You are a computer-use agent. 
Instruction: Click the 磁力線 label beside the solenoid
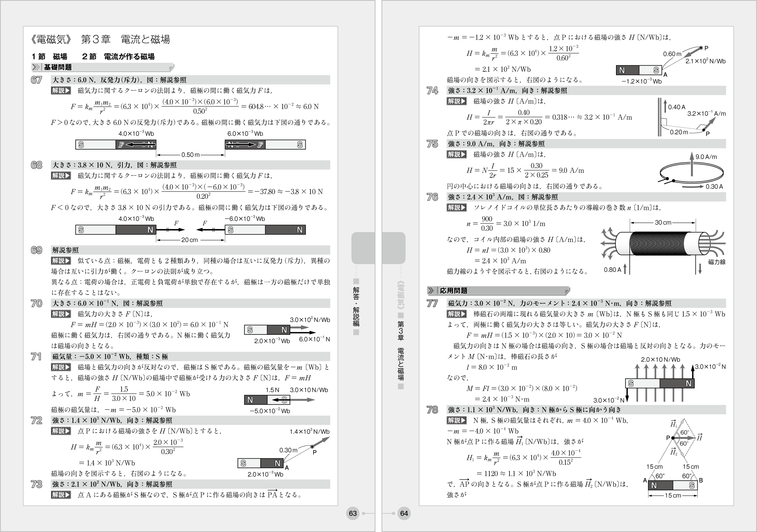(x=717, y=262)
